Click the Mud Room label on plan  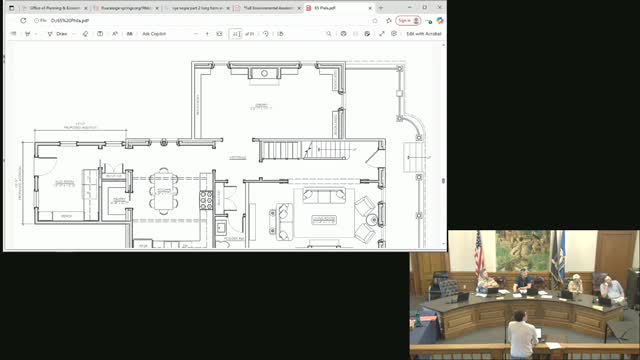64,184
